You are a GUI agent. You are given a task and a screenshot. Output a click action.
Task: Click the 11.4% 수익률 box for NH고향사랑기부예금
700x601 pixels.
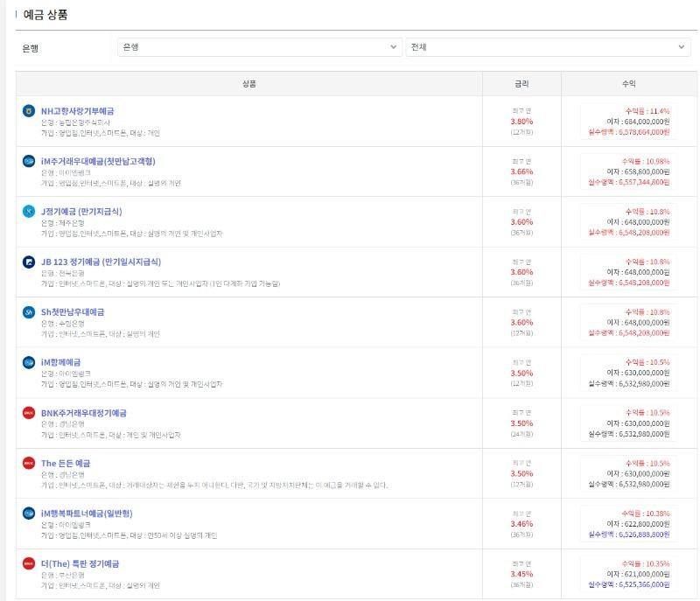628,122
